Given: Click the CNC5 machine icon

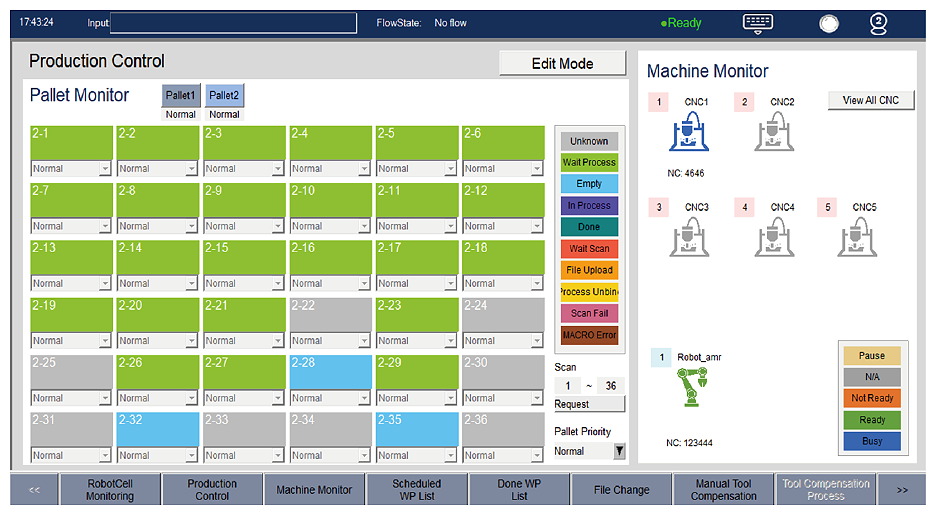Looking at the screenshot, I should pos(857,237).
